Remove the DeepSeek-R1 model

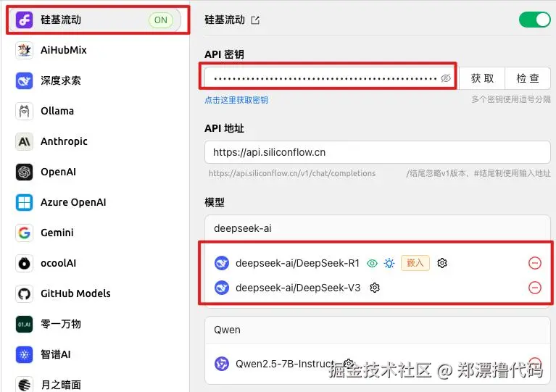tap(535, 263)
